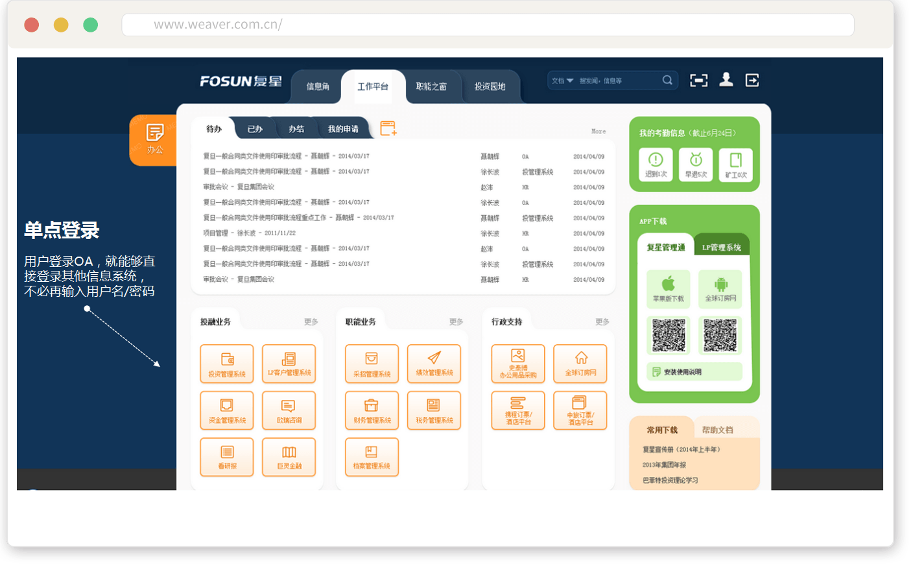Open the 帮助文档 tab

(x=717, y=430)
